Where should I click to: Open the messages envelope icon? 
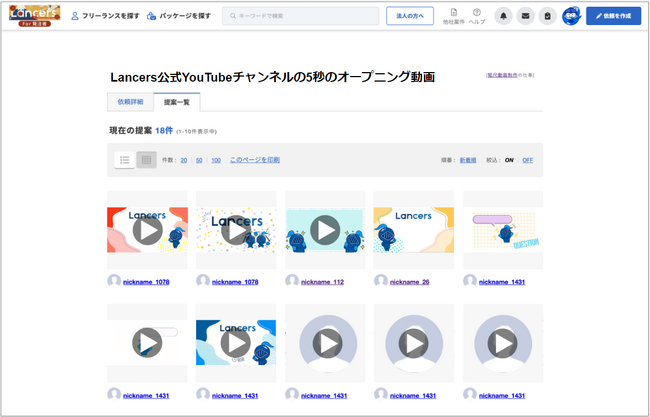[525, 16]
